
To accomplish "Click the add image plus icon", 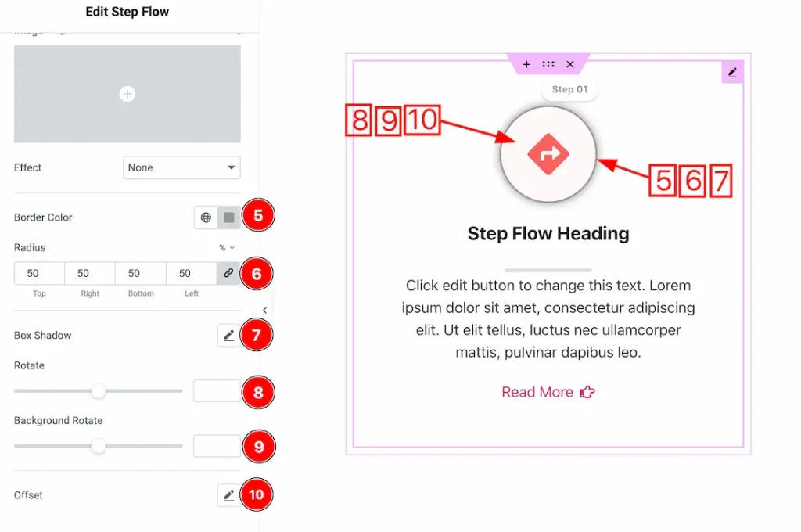I will pyautogui.click(x=127, y=94).
